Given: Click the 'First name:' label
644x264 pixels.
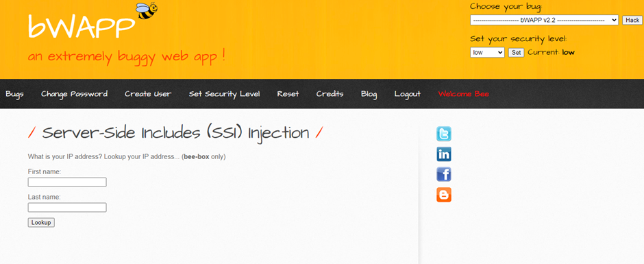Looking at the screenshot, I should tap(45, 171).
